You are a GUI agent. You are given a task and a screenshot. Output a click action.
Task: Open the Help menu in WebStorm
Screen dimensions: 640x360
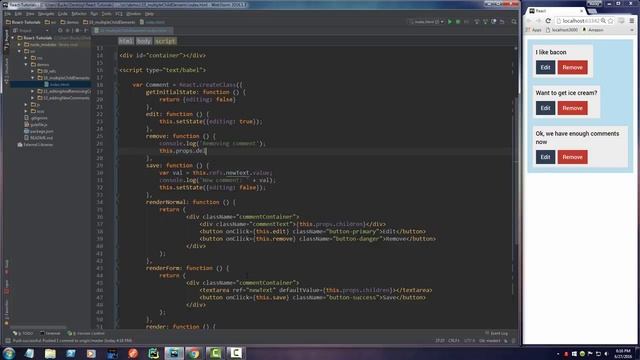pyautogui.click(x=149, y=14)
